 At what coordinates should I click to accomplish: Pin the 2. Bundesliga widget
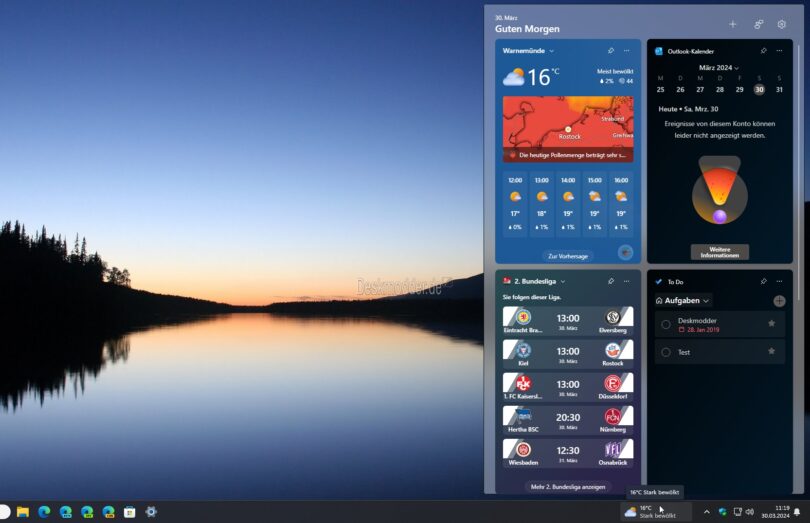point(610,281)
